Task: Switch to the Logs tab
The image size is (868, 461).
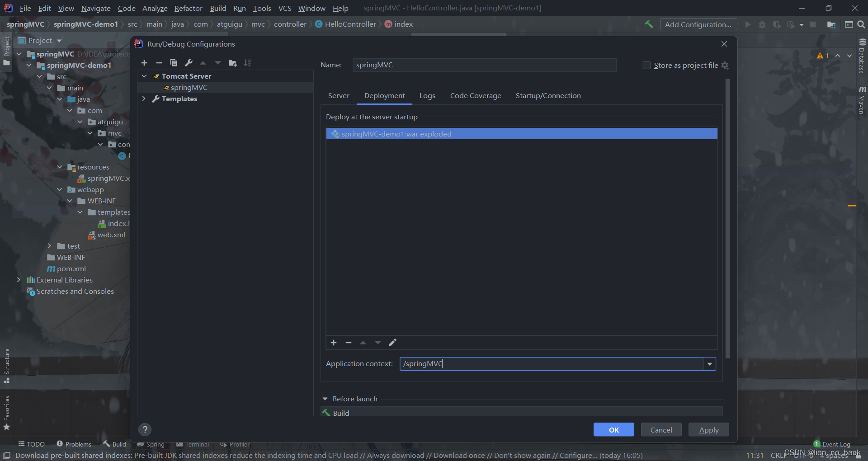Action: 427,96
